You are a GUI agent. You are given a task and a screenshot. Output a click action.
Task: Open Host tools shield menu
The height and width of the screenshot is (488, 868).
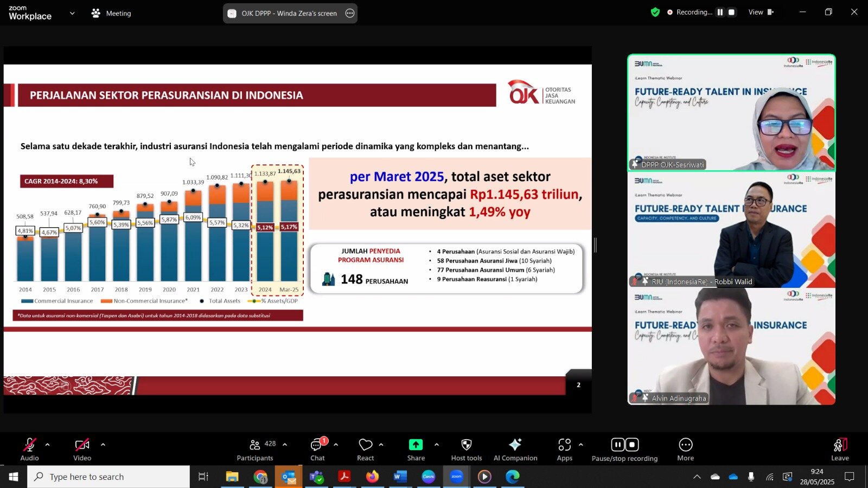coord(466,450)
